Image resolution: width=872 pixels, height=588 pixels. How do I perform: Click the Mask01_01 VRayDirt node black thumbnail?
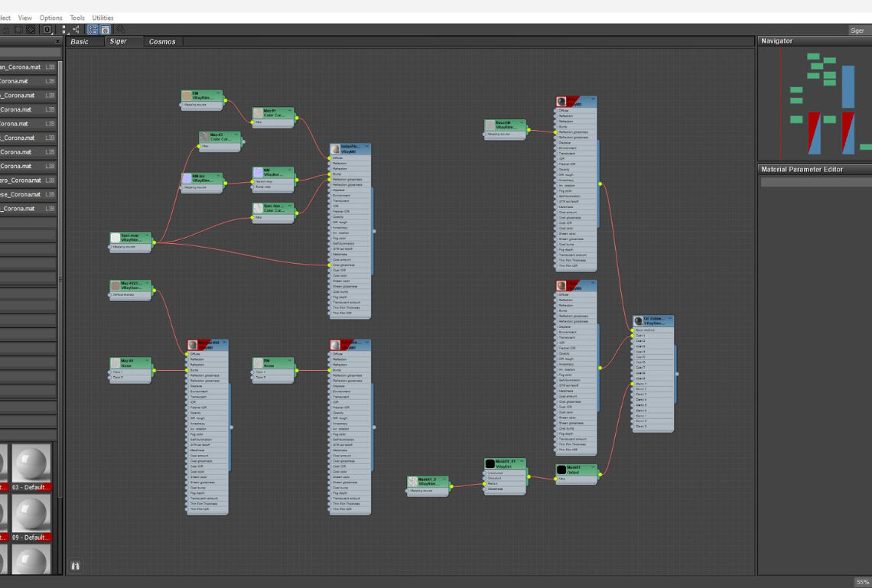click(490, 463)
